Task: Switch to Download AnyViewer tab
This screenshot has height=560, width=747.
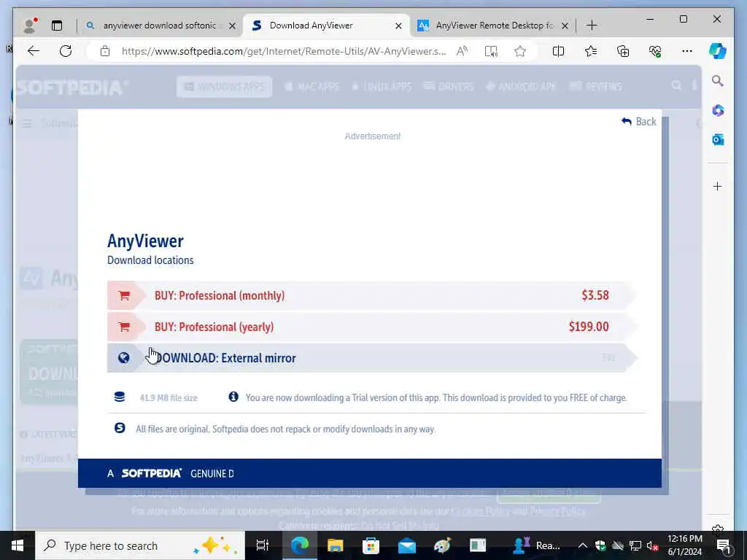Action: click(x=311, y=26)
